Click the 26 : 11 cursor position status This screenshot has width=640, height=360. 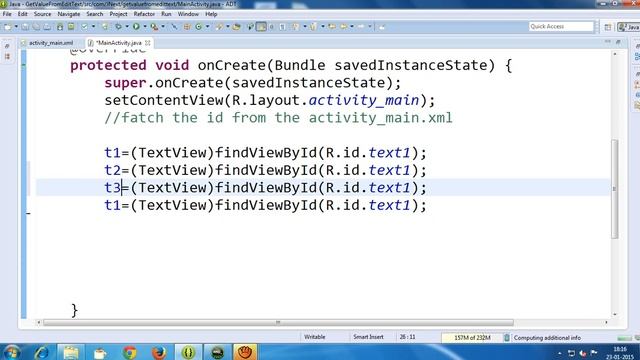pyautogui.click(x=407, y=337)
